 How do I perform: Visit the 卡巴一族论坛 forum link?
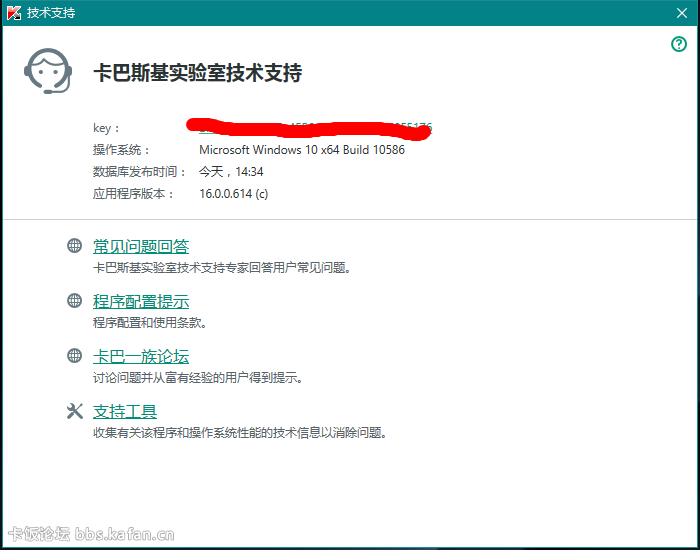(x=141, y=356)
